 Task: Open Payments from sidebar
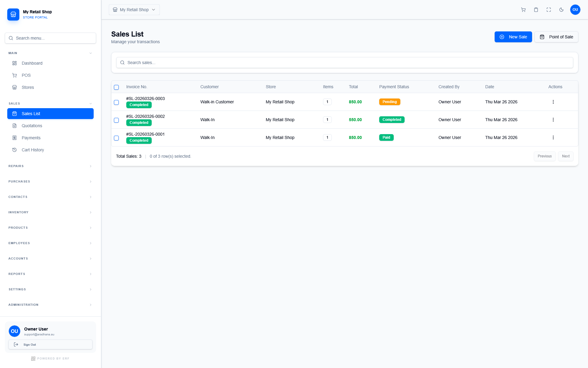(x=50, y=138)
